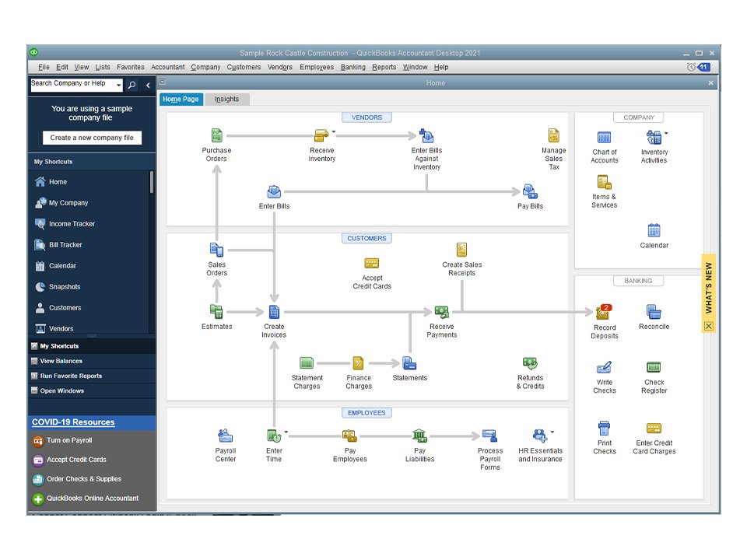The image size is (747, 560).
Task: Open the Accountant menu
Action: coord(168,67)
